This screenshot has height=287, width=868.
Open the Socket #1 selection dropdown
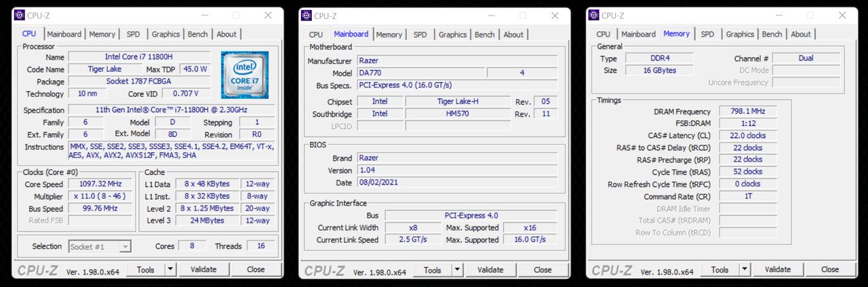(100, 246)
